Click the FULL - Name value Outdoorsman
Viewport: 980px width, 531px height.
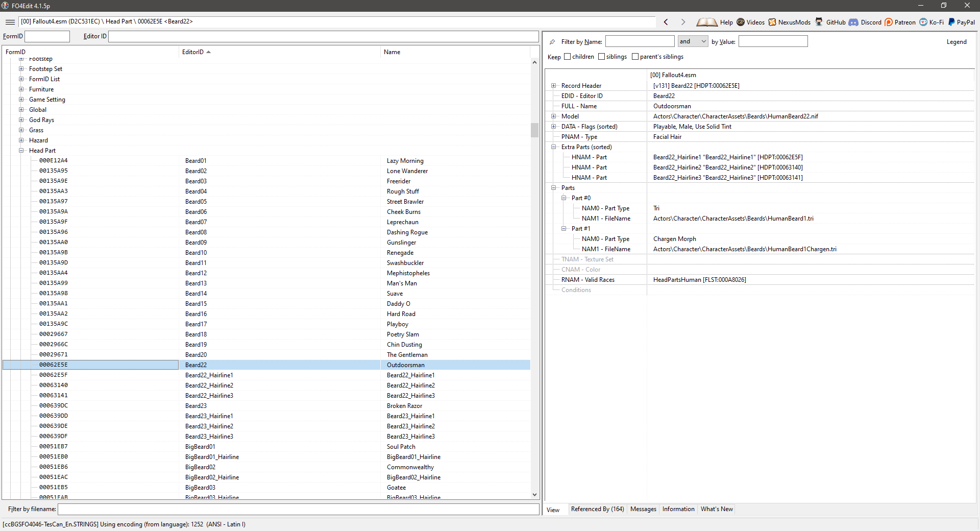pos(672,106)
